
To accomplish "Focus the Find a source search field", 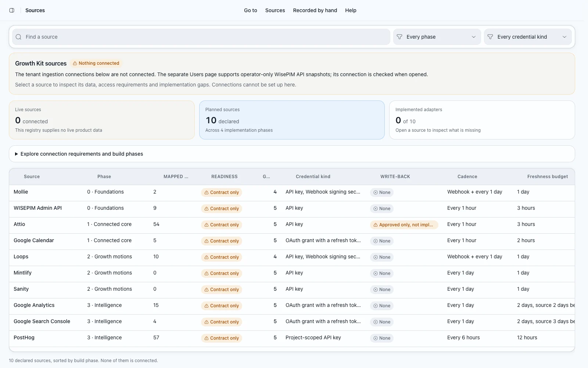I will click(x=201, y=37).
